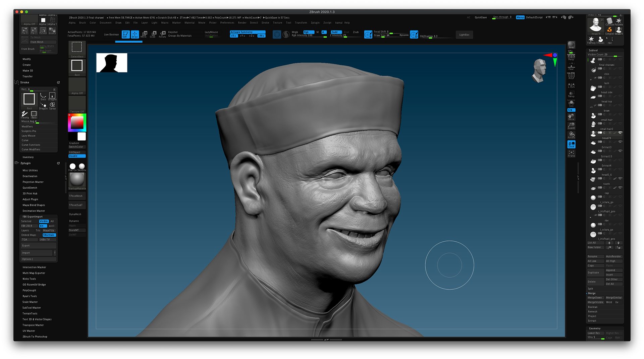Activate the Draw mode tool
This screenshot has height=359, width=644.
(x=135, y=34)
